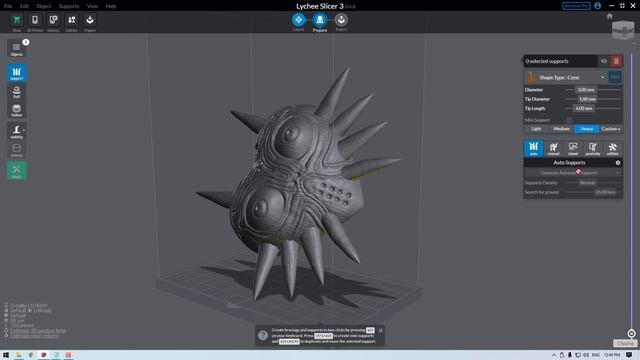
Task: Edit the Diameter value field
Action: [x=586, y=90]
